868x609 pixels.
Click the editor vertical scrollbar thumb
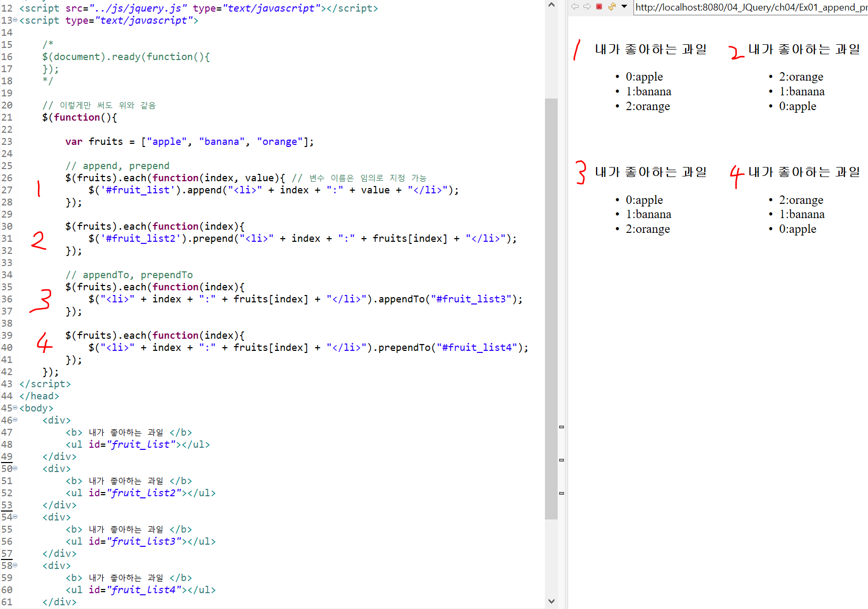(551, 309)
